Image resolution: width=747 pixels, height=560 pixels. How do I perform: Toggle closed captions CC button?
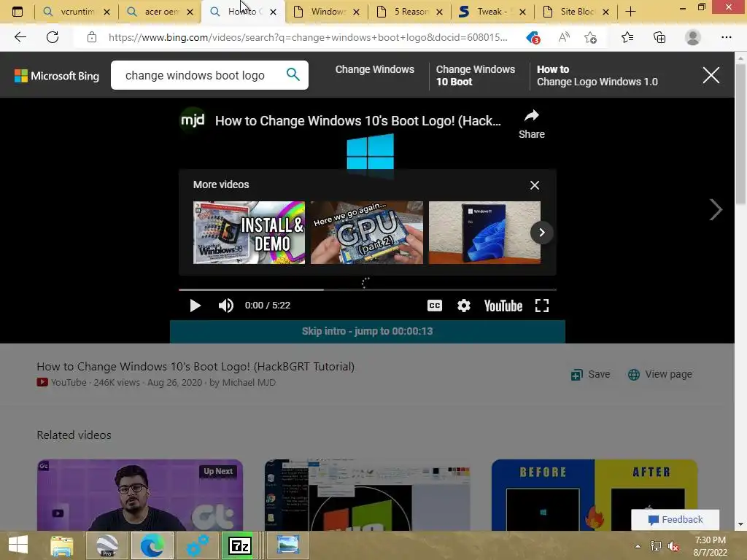pos(435,306)
